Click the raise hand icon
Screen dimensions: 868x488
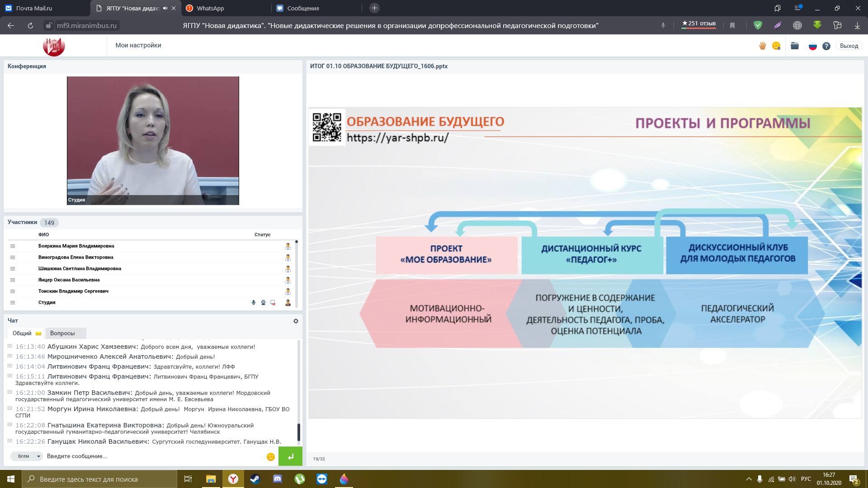tap(763, 46)
